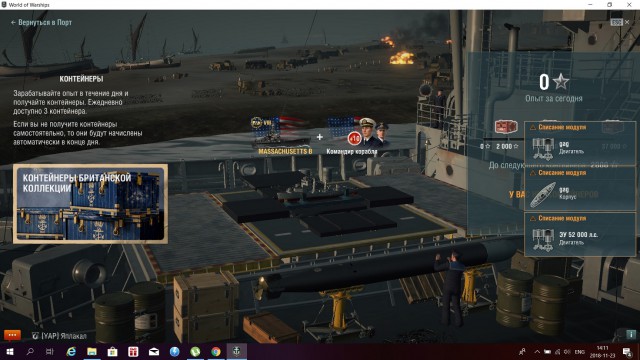Show hidden system tray icons
The width and height of the screenshot is (640, 360).
coord(537,351)
